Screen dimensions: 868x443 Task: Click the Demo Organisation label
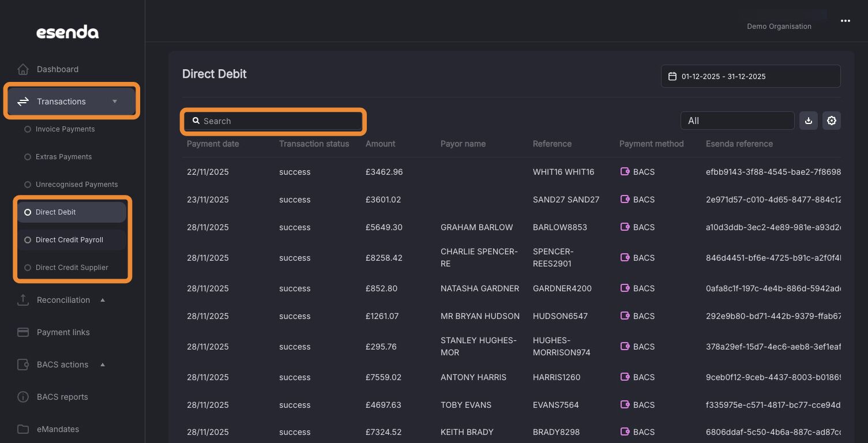pos(779,27)
